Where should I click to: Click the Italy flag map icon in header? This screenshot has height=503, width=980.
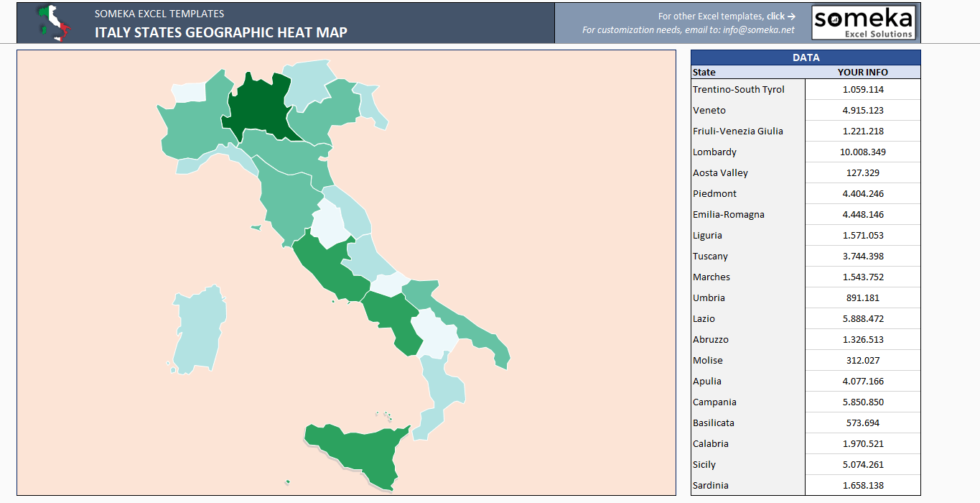coord(54,22)
